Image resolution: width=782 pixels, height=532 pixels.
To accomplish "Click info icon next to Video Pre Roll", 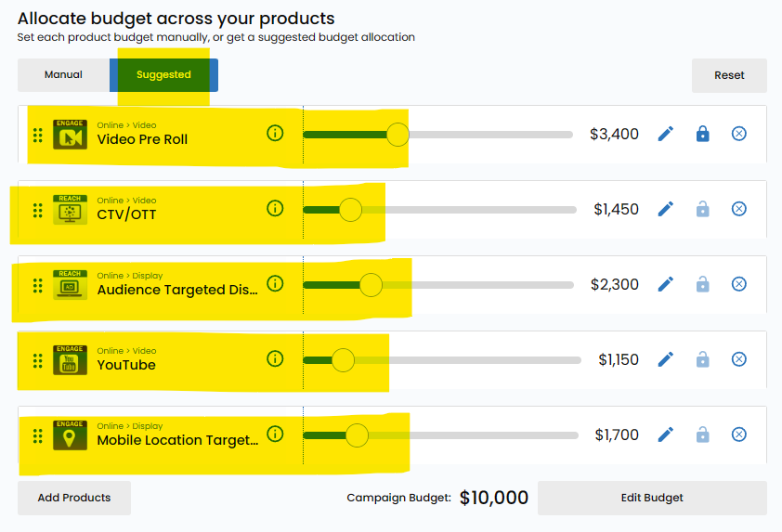I will pos(275,133).
